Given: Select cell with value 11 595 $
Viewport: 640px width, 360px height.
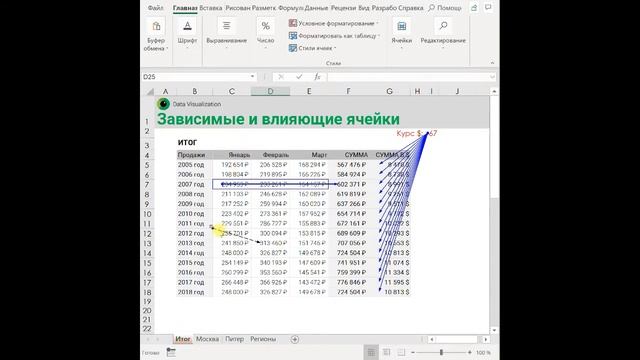Looking at the screenshot, I should tap(390, 282).
